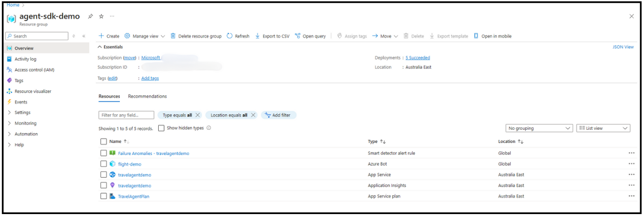
Task: Click the sidebar Search field
Action: (x=36, y=36)
